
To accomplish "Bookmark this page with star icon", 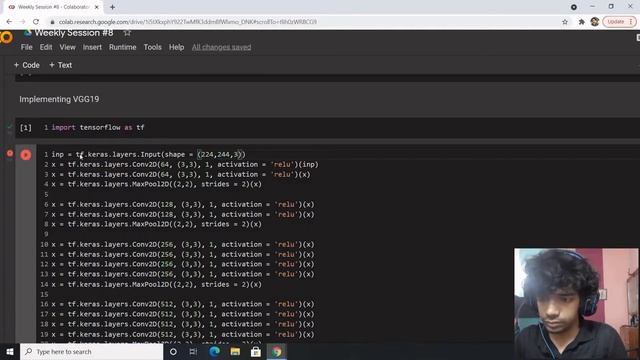I will [565, 22].
